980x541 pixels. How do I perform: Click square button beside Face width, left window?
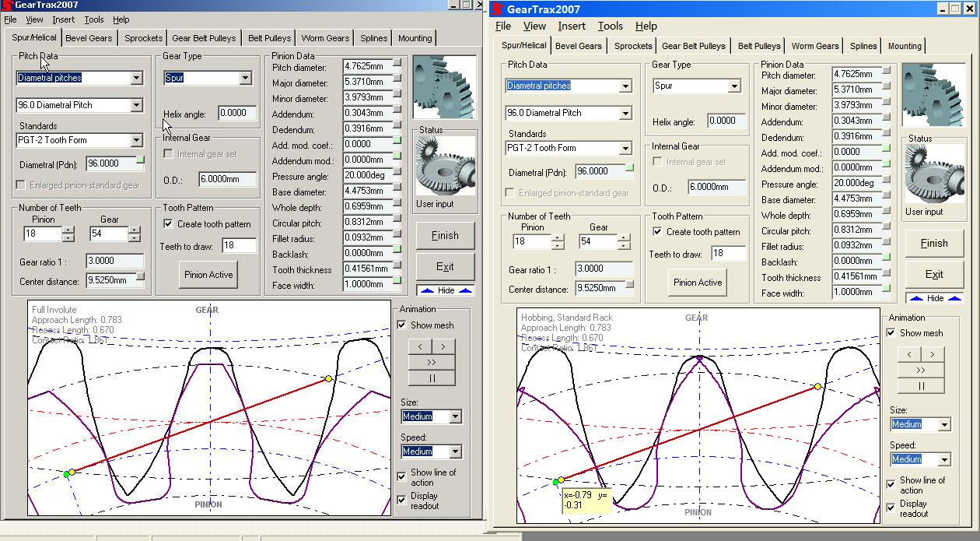[x=397, y=282]
